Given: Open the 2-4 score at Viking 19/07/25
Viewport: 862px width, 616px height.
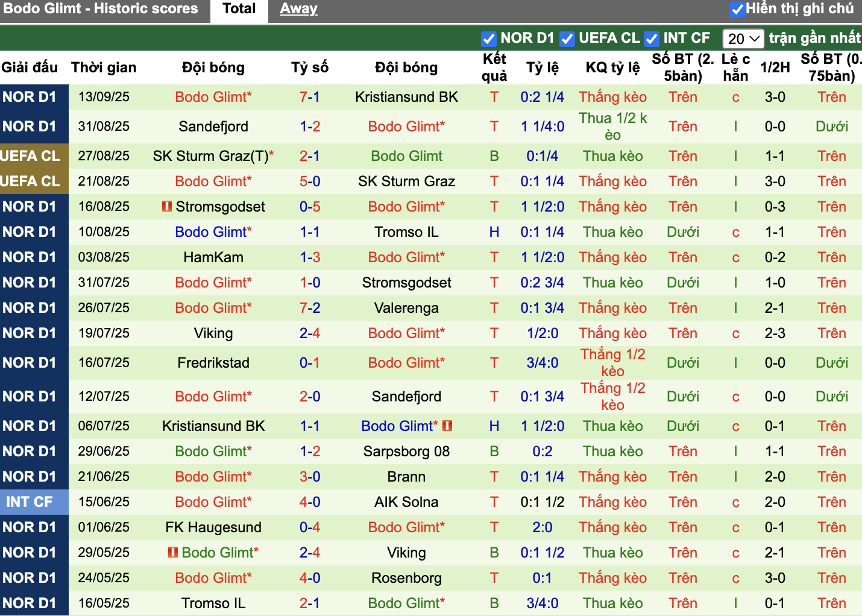Looking at the screenshot, I should (310, 333).
